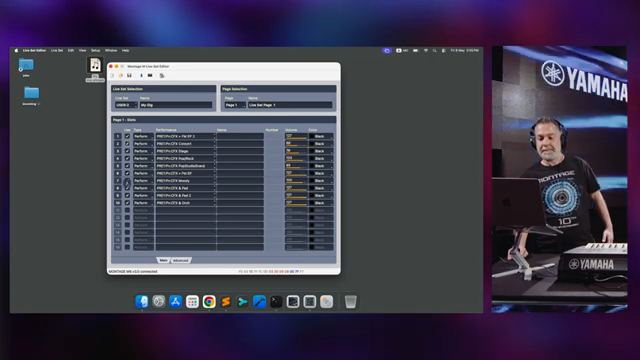Open the Live Set USER 2 dropdown
Image resolution: width=640 pixels, height=360 pixels.
(x=126, y=105)
